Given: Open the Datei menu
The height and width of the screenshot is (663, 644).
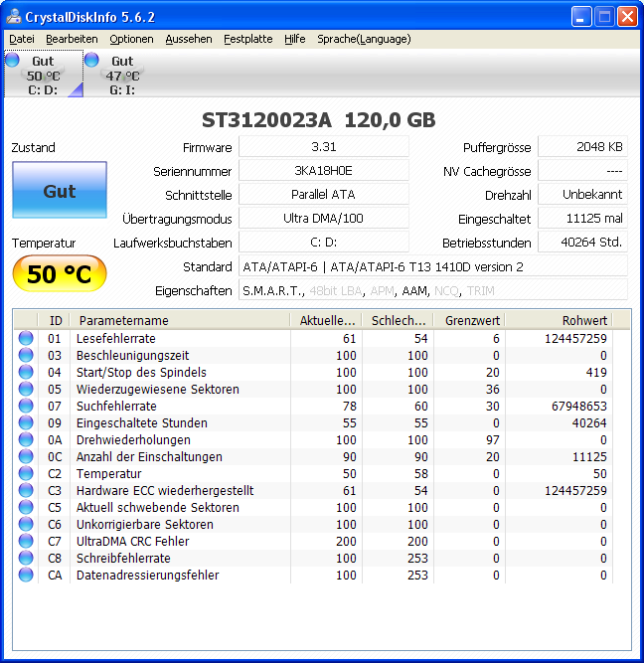Looking at the screenshot, I should pyautogui.click(x=22, y=39).
